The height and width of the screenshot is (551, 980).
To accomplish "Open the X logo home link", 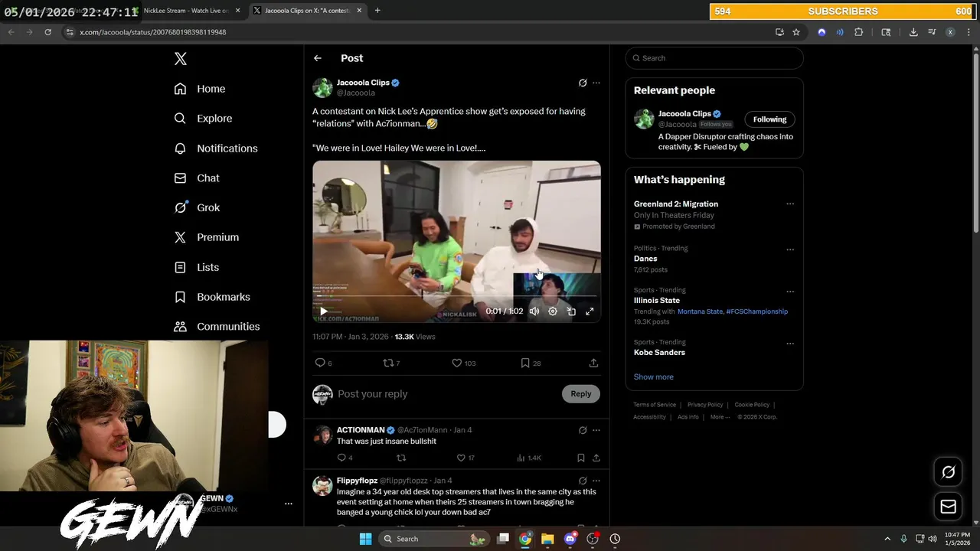I will 180,59.
